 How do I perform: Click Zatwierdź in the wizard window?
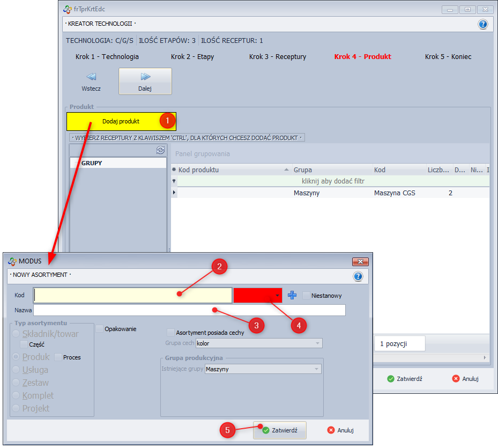click(405, 378)
